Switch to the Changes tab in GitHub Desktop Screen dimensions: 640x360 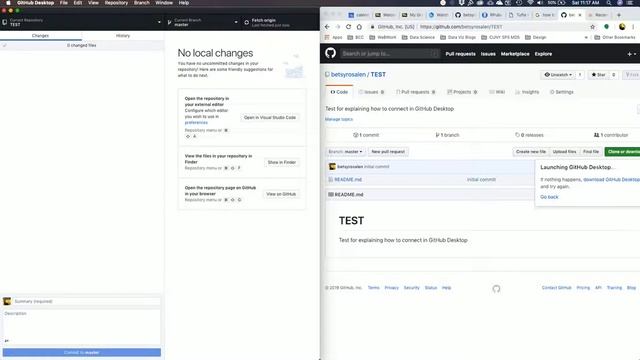coord(40,36)
